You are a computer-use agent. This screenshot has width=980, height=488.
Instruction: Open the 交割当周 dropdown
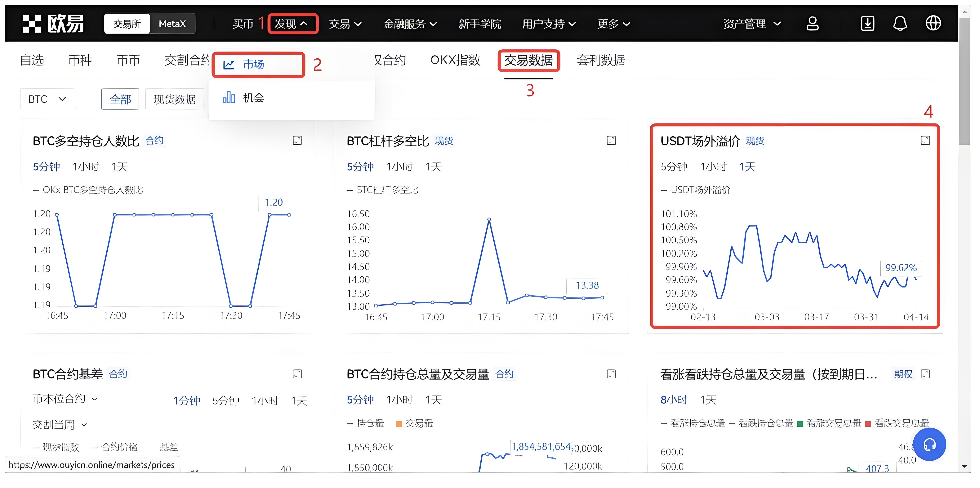tap(59, 424)
